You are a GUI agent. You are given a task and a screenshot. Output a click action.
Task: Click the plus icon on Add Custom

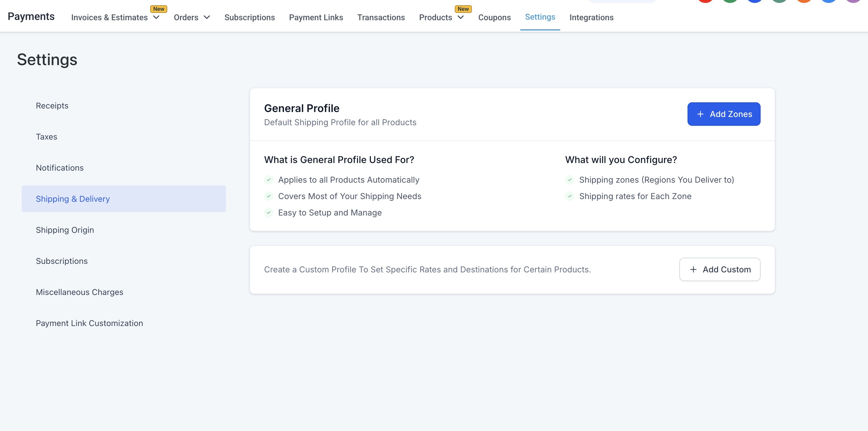point(693,269)
